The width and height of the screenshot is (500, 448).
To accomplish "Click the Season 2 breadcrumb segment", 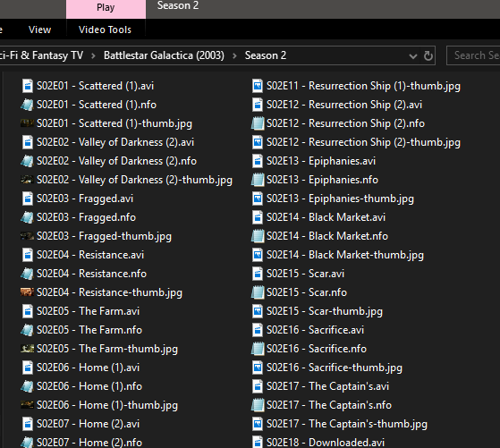I will click(x=266, y=55).
